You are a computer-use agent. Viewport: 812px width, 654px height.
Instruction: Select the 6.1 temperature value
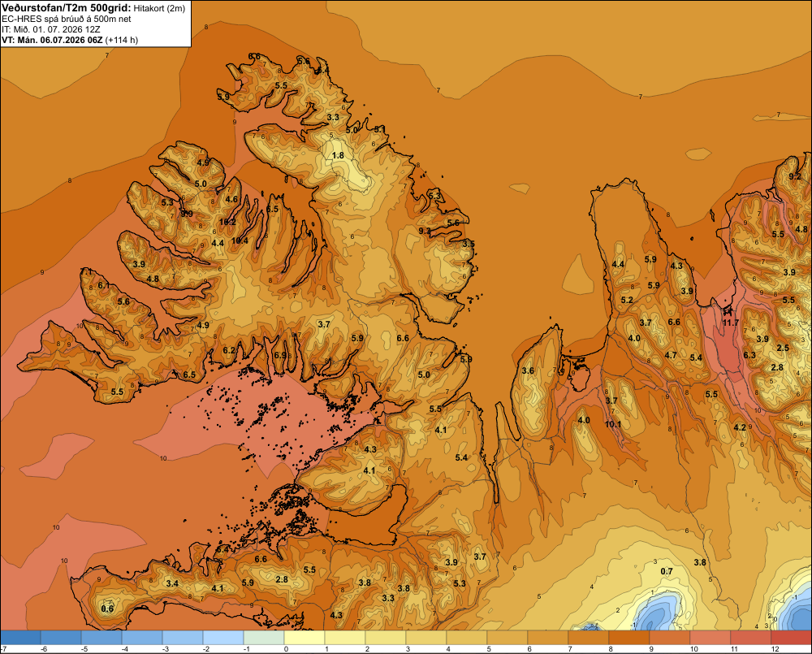click(104, 285)
